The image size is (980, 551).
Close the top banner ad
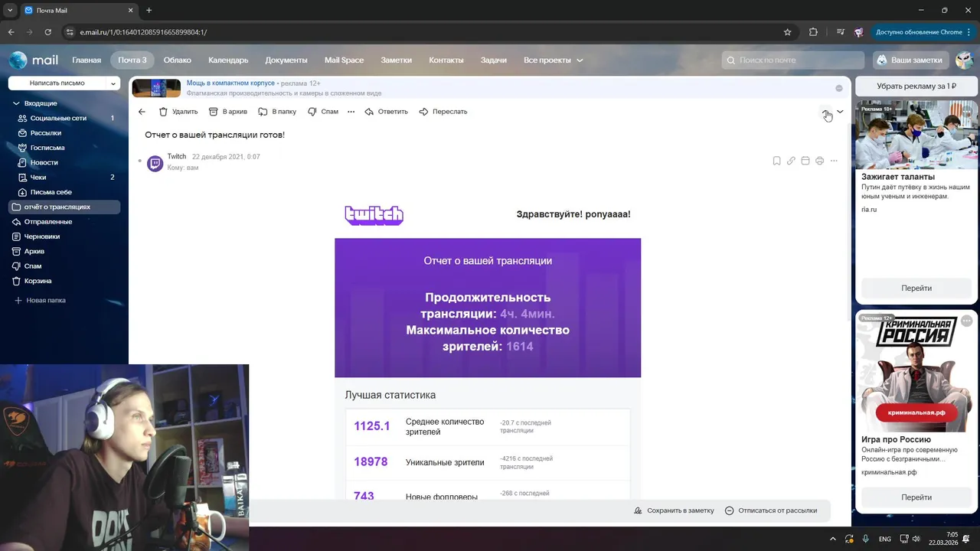[839, 88]
